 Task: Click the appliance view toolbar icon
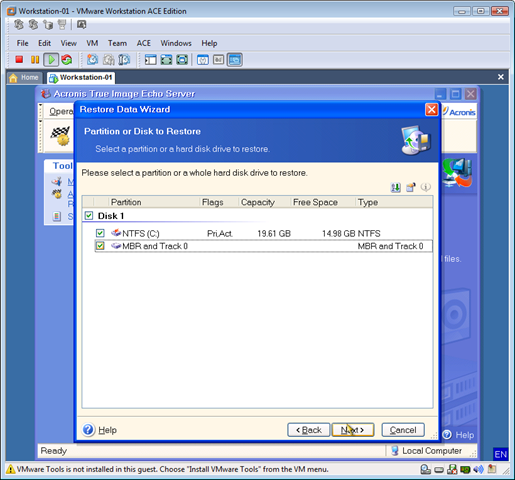tap(218, 60)
